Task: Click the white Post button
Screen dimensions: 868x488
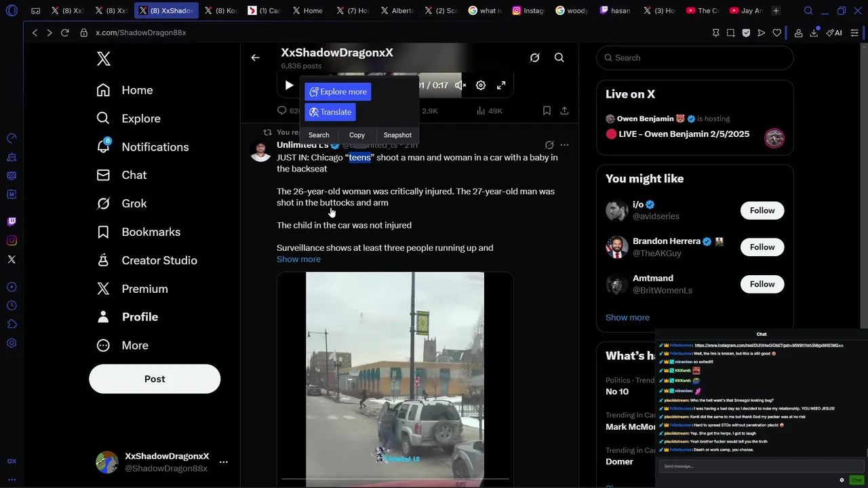Action: (155, 379)
